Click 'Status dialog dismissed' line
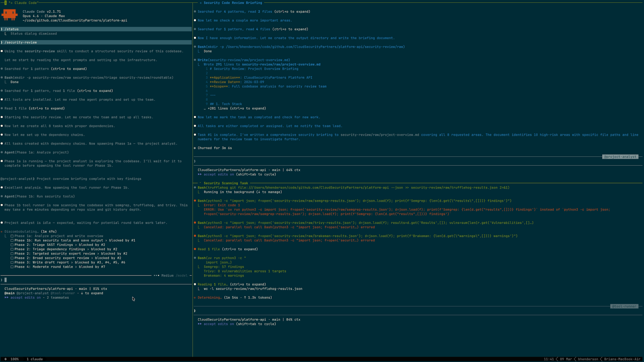Image resolution: width=644 pixels, height=362 pixels. click(x=33, y=34)
